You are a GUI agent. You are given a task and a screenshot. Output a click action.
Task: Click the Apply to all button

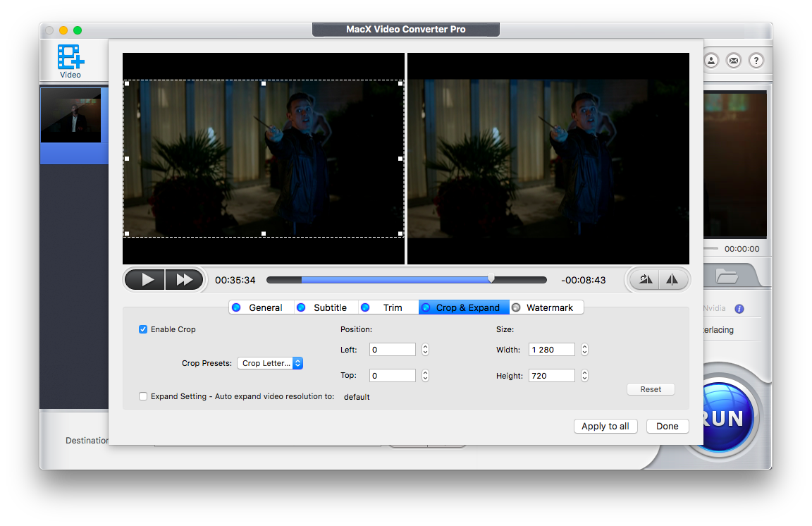pyautogui.click(x=605, y=426)
